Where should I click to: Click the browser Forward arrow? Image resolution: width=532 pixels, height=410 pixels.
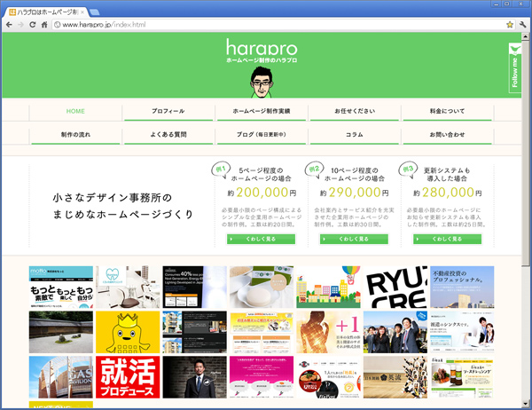[20, 25]
